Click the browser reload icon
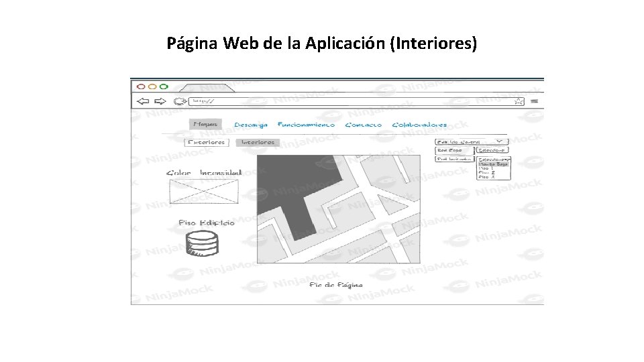The image size is (644, 362). pyautogui.click(x=180, y=101)
